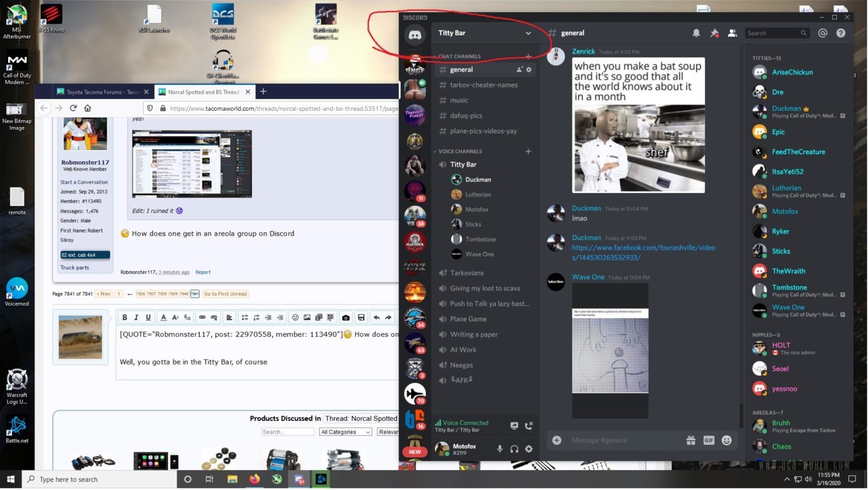Open Discord help question mark icon

coord(841,33)
